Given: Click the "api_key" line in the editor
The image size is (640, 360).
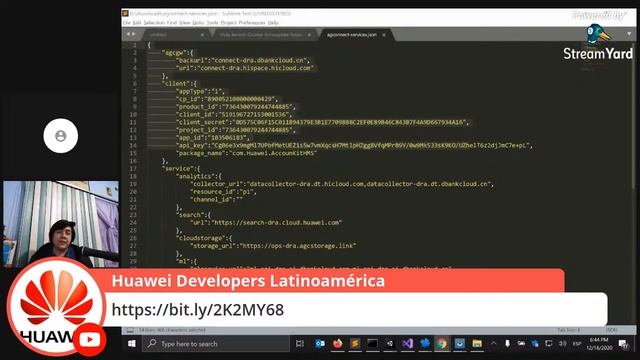Looking at the screenshot, I should coord(354,146).
